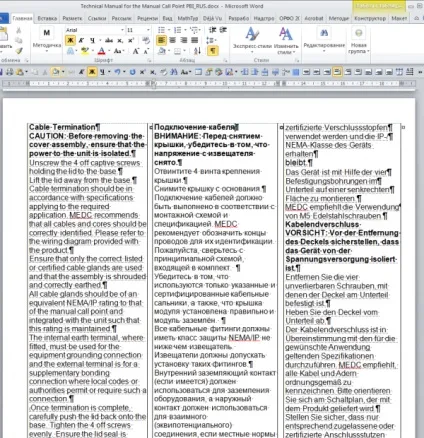Click the Sort icon in the paragraph group
424x438 pixels.
tap(197, 51)
